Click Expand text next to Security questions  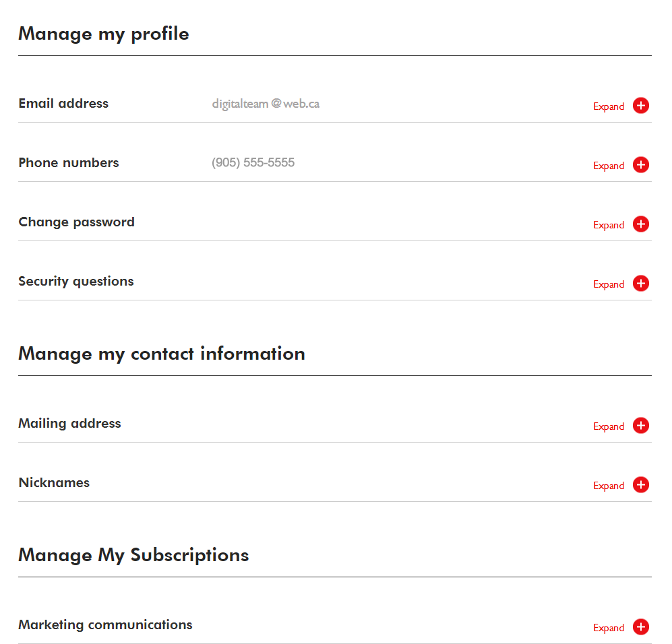pos(608,284)
